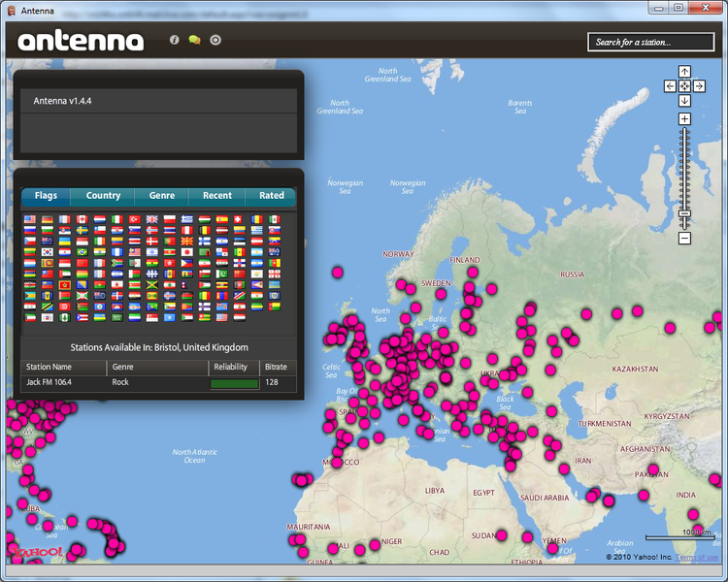The width and height of the screenshot is (728, 582).
Task: Select the Ukraine flag
Action: pyautogui.click(x=65, y=241)
